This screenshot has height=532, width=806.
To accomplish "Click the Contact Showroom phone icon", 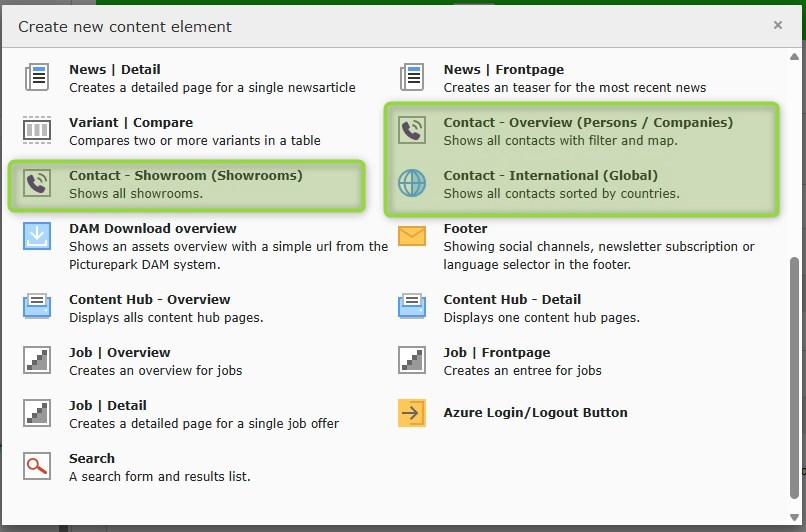I will (x=37, y=183).
